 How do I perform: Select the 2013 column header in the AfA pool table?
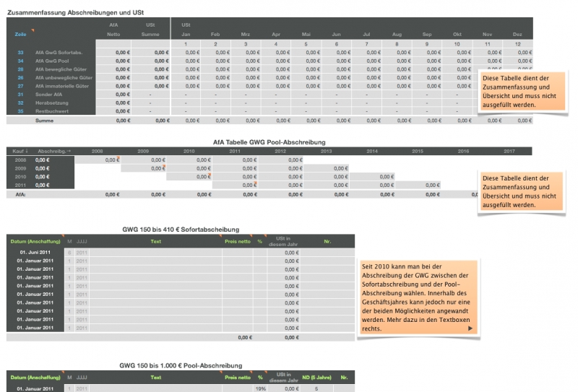click(326, 151)
